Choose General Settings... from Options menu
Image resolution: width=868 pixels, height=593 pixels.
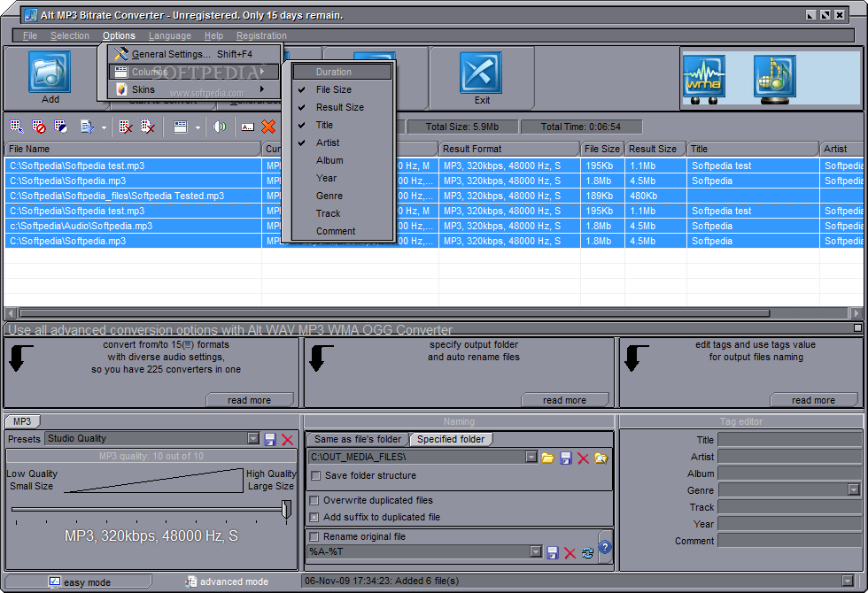[x=193, y=54]
